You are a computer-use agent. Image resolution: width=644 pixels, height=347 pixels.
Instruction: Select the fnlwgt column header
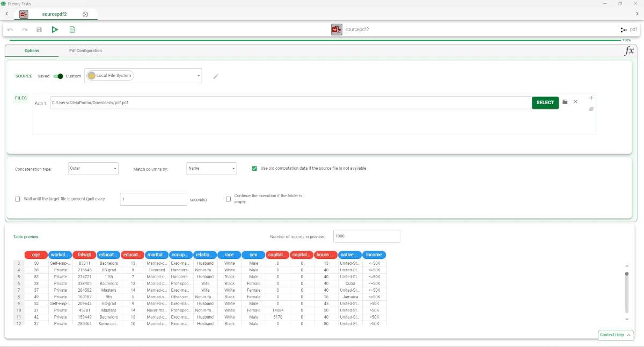pos(84,255)
